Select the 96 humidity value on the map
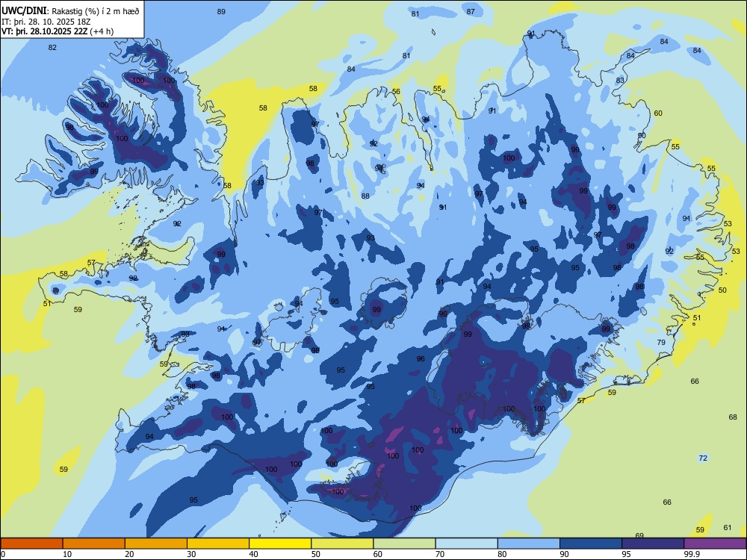The height and width of the screenshot is (560, 747). pos(420,358)
